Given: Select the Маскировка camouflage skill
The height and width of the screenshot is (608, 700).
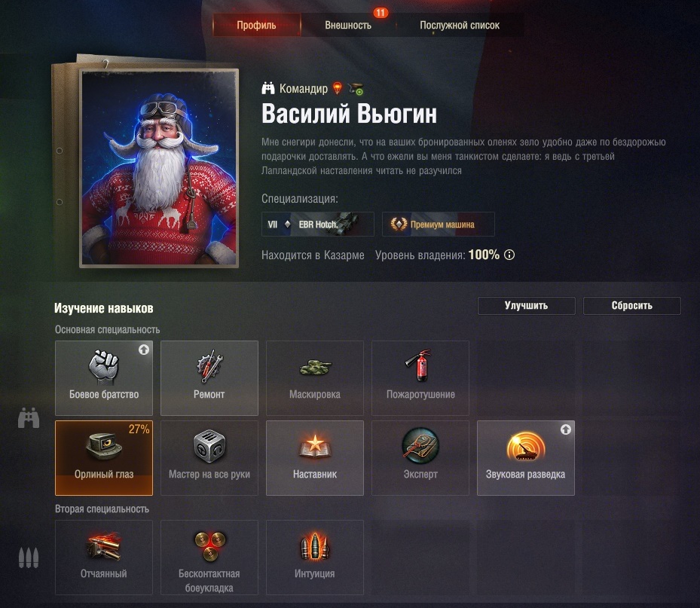Looking at the screenshot, I should coord(315,378).
